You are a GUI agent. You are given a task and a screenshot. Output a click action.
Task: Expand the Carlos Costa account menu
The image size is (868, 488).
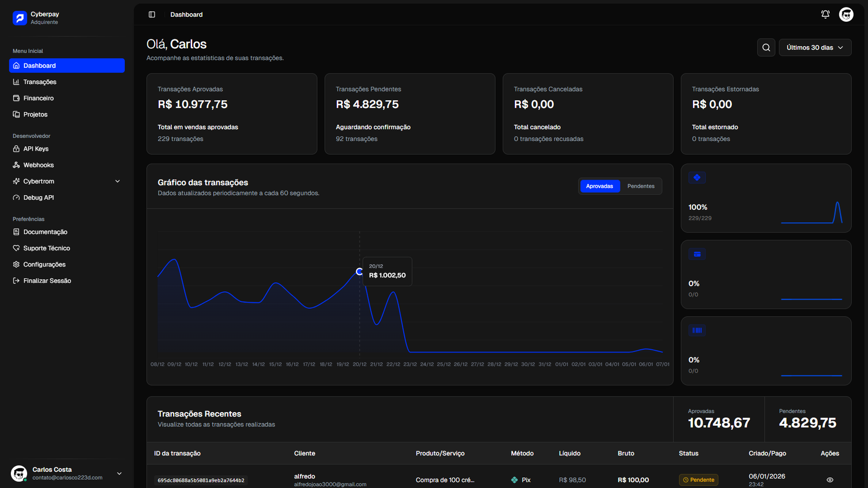pyautogui.click(x=119, y=473)
